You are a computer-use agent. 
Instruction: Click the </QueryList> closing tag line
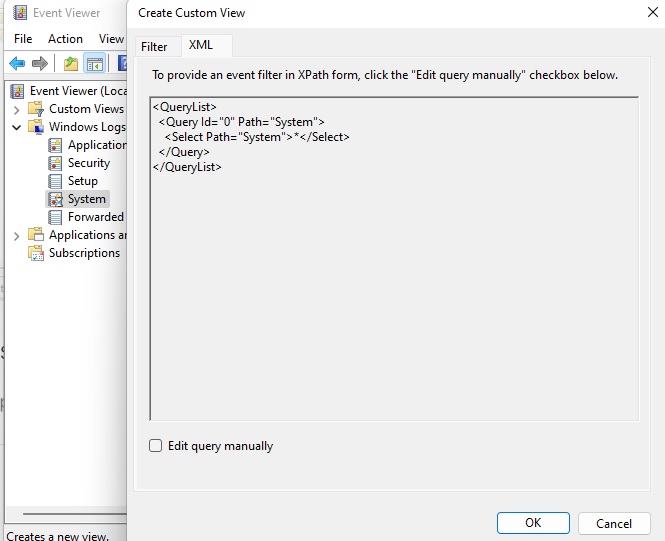(x=187, y=167)
